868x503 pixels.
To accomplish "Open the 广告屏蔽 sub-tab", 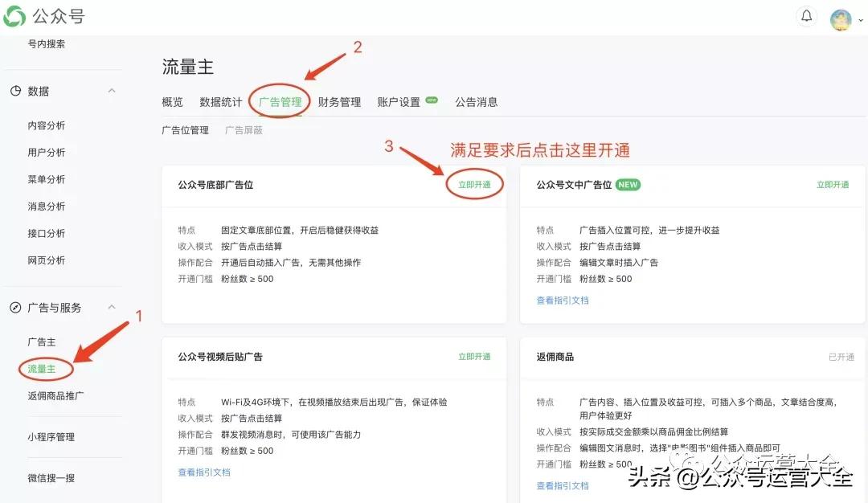I will point(243,130).
